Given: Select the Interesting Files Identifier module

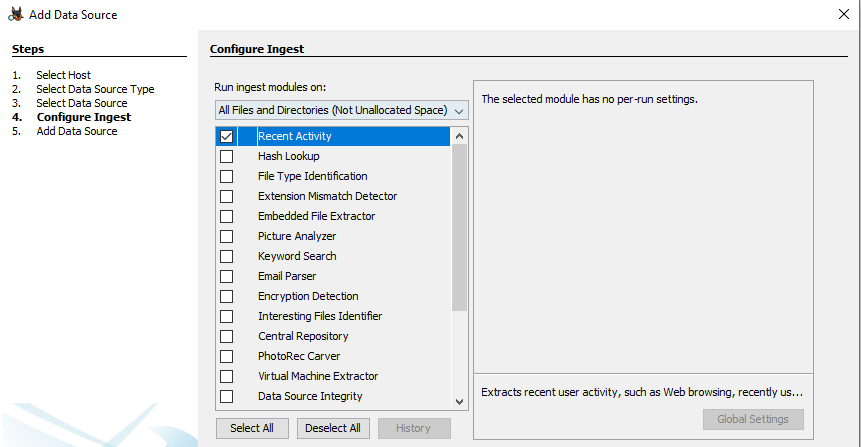Looking at the screenshot, I should (320, 316).
